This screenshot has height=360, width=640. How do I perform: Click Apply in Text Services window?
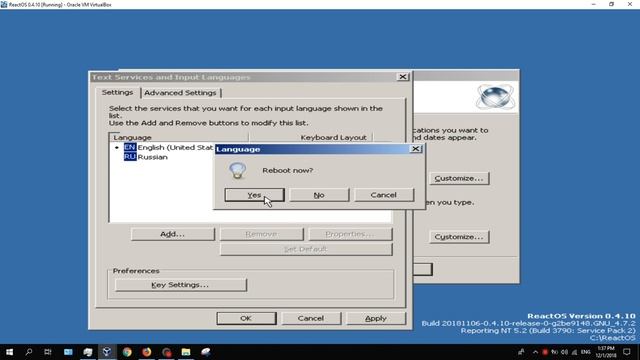(x=376, y=318)
